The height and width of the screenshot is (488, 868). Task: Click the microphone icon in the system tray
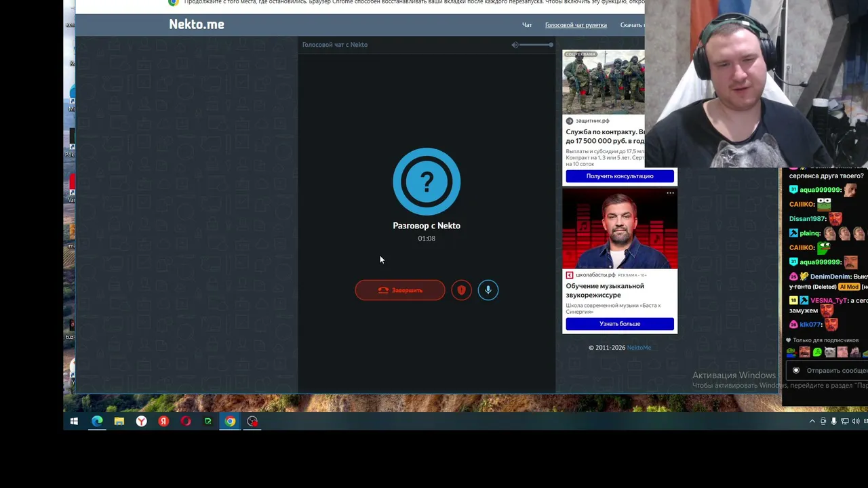(834, 422)
